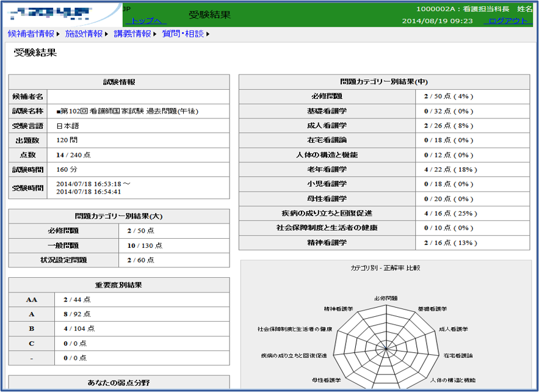Image resolution: width=539 pixels, height=392 pixels.
Task: Click the 基礎看護学 label on the radar chart
Action: coord(432,309)
